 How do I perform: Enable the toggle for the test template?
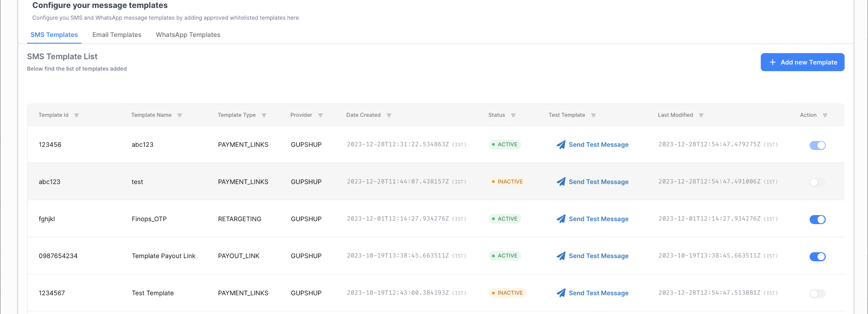coord(817,183)
